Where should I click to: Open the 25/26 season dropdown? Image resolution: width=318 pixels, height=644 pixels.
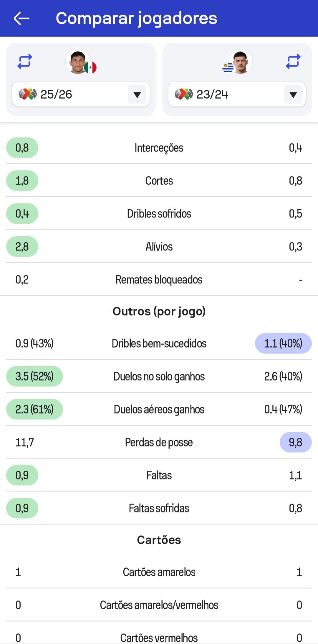(74, 94)
